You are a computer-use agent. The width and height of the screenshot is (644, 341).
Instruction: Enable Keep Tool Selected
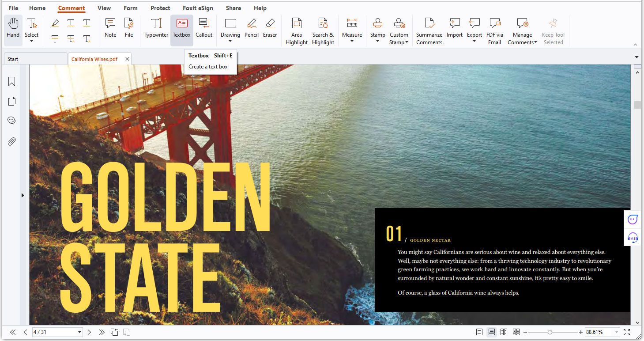click(553, 30)
